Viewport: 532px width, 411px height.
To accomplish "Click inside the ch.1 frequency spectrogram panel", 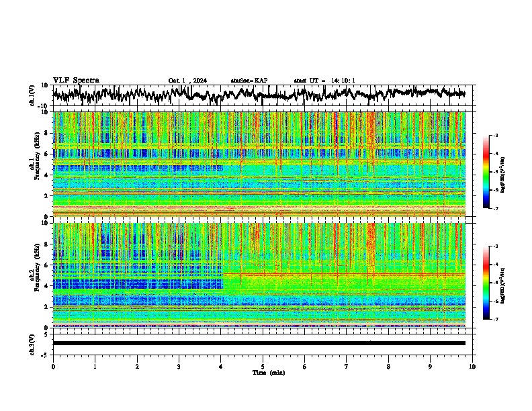I will tap(259, 164).
